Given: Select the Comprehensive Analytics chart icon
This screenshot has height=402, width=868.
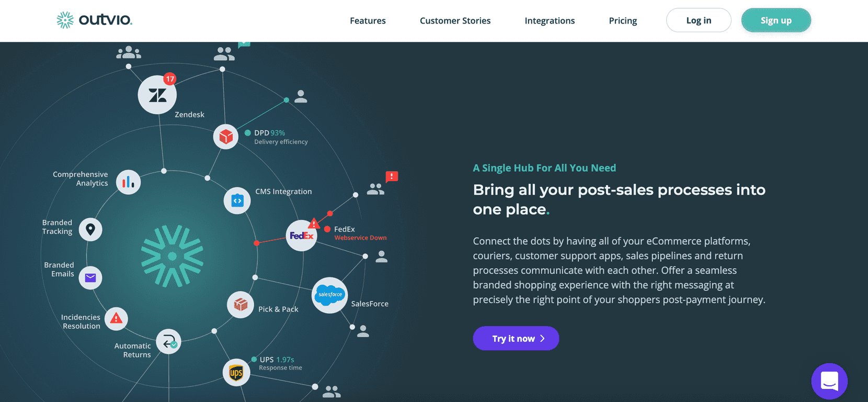Looking at the screenshot, I should coord(128,182).
